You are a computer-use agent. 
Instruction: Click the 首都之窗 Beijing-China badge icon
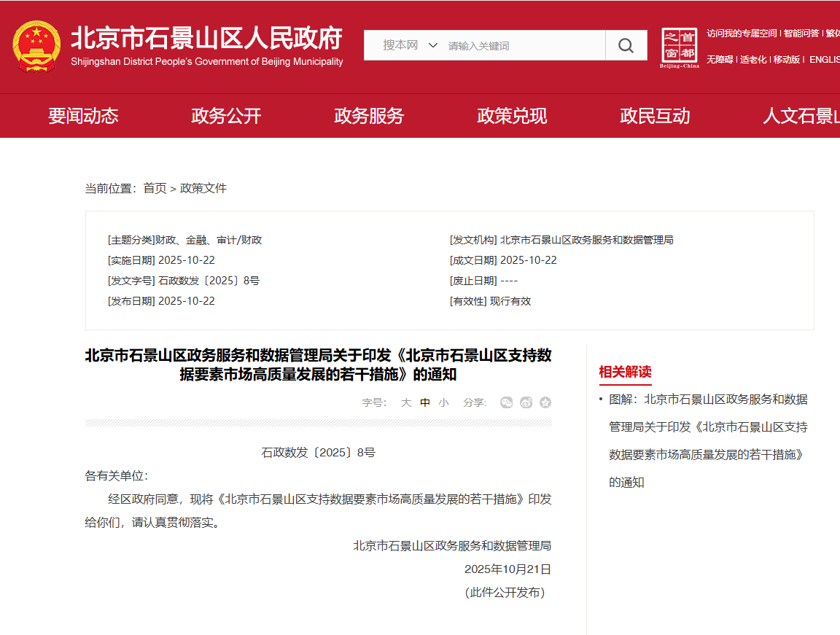(x=680, y=46)
